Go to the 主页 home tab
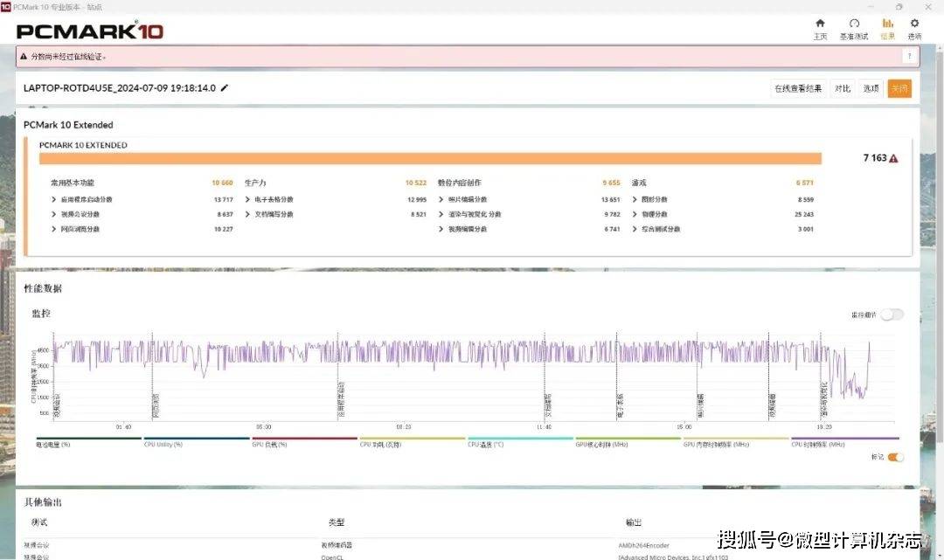The width and height of the screenshot is (944, 560). pos(820,28)
